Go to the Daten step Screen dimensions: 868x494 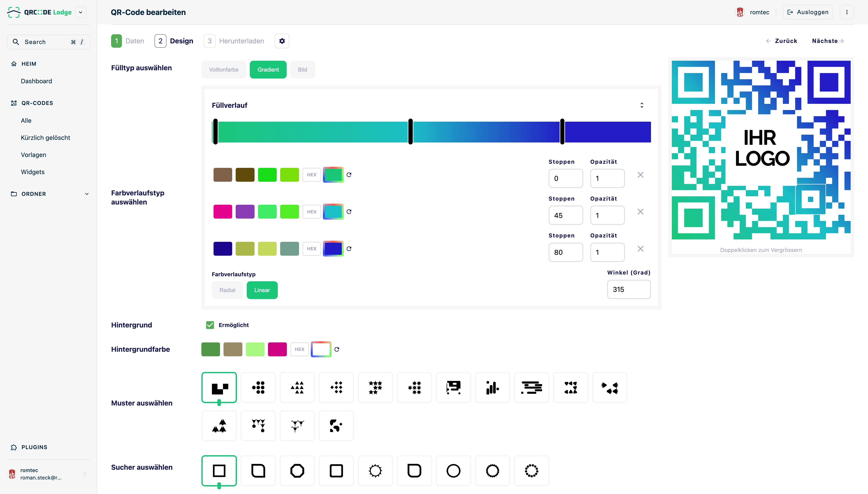(x=128, y=41)
